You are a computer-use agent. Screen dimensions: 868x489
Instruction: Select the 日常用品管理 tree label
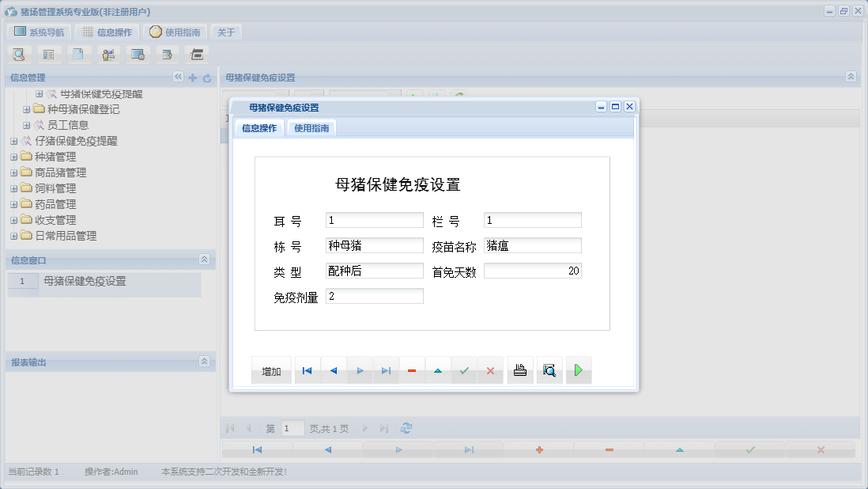66,236
